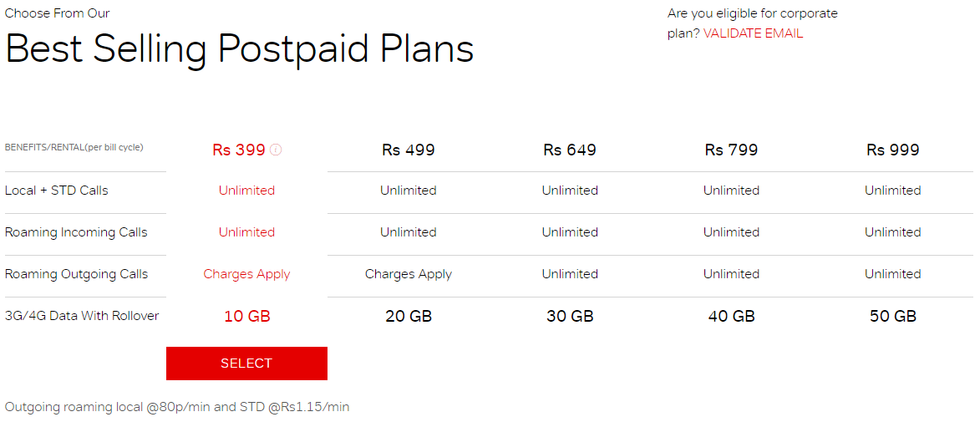Switch to the Rs 999 plan
980x422 pixels.
click(892, 150)
